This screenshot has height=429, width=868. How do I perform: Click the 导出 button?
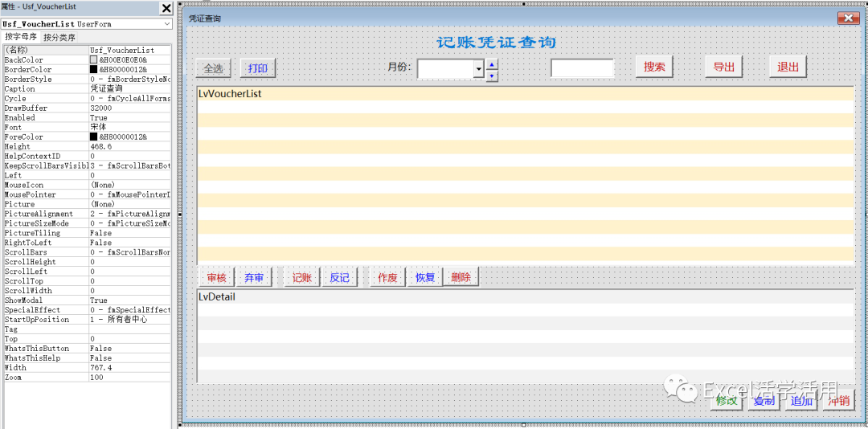(x=723, y=67)
